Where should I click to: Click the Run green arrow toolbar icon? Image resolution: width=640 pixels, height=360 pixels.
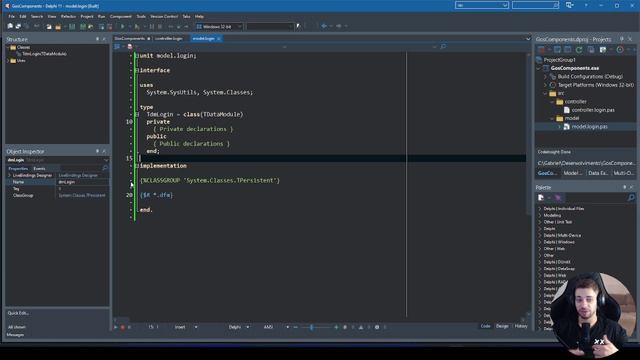coord(122,27)
